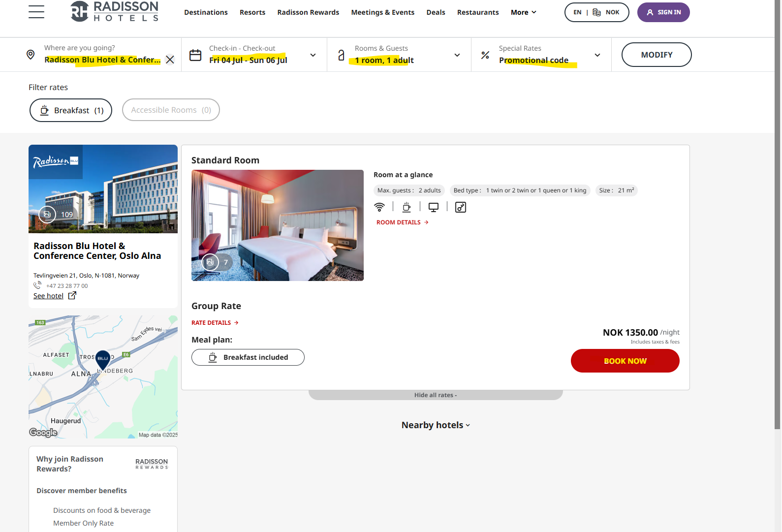782x532 pixels.
Task: Open the Restaurants menu item
Action: 478,12
